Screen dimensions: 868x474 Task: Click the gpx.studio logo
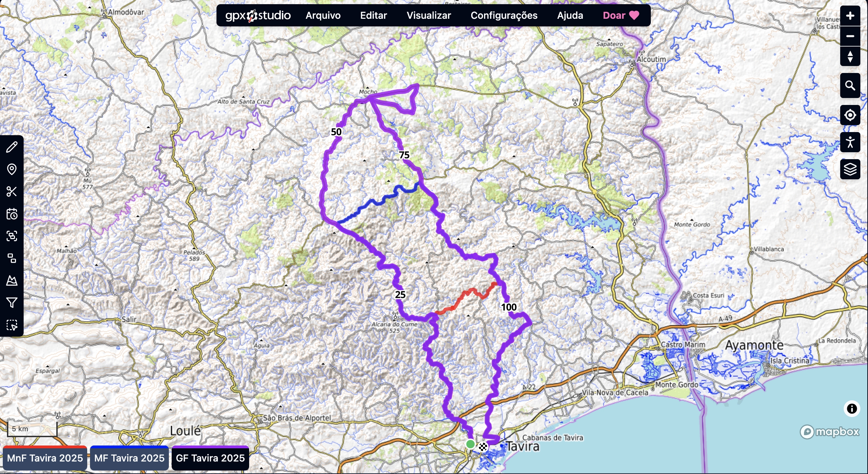click(x=258, y=15)
